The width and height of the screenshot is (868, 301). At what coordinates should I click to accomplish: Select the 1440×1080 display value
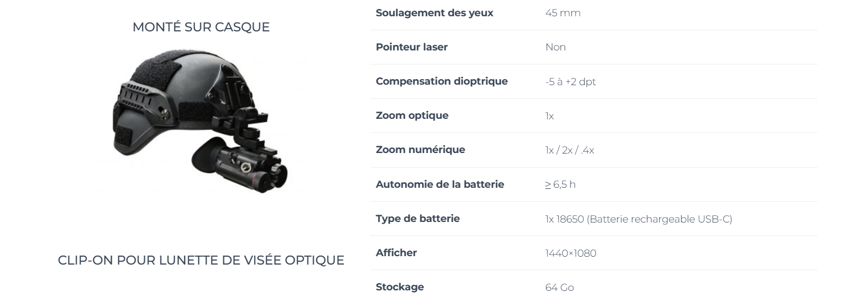571,253
